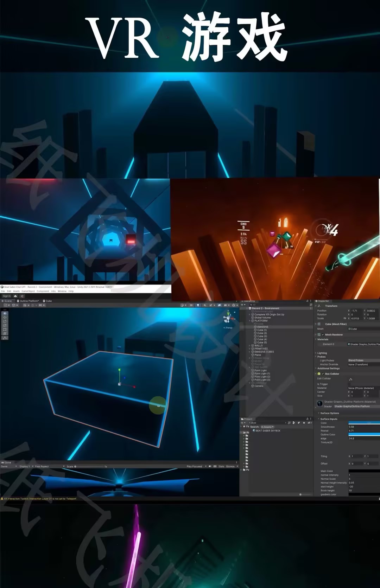Open the Shader dropdown for material

[x=357, y=406]
